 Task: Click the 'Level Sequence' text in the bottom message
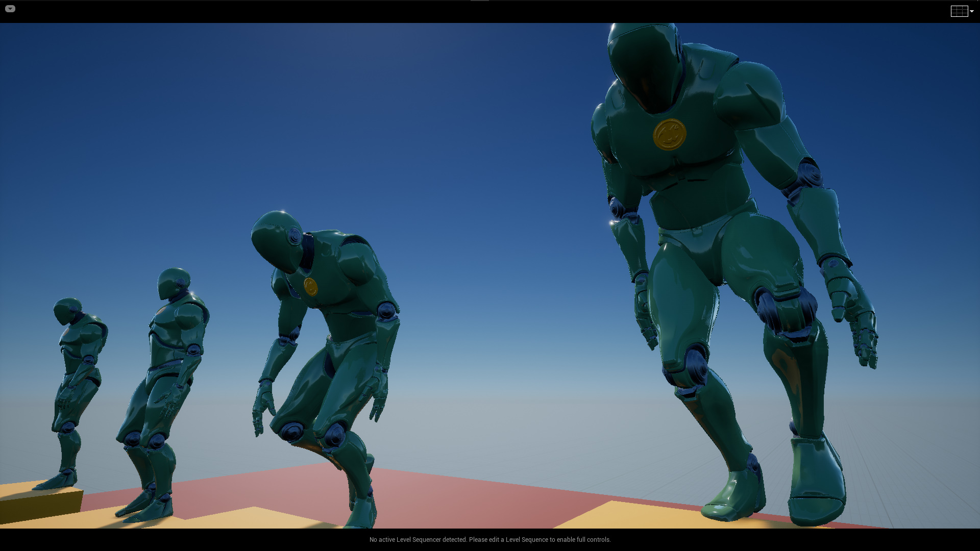pos(526,539)
